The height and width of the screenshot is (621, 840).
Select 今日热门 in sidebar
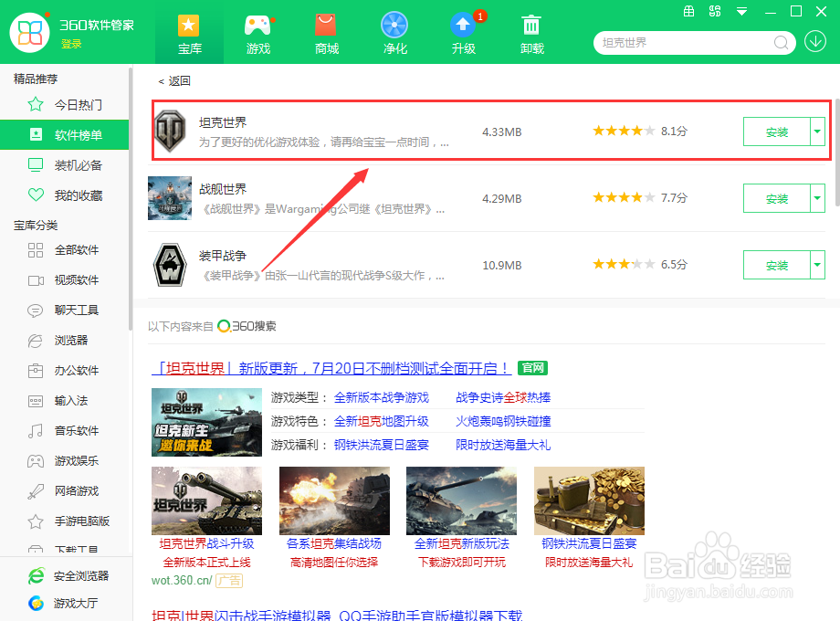(x=64, y=104)
